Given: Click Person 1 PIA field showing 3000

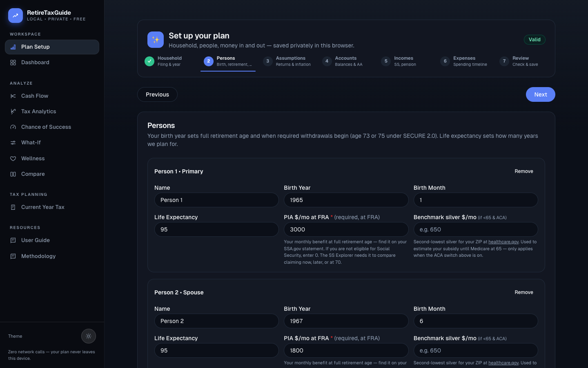Looking at the screenshot, I should point(346,229).
